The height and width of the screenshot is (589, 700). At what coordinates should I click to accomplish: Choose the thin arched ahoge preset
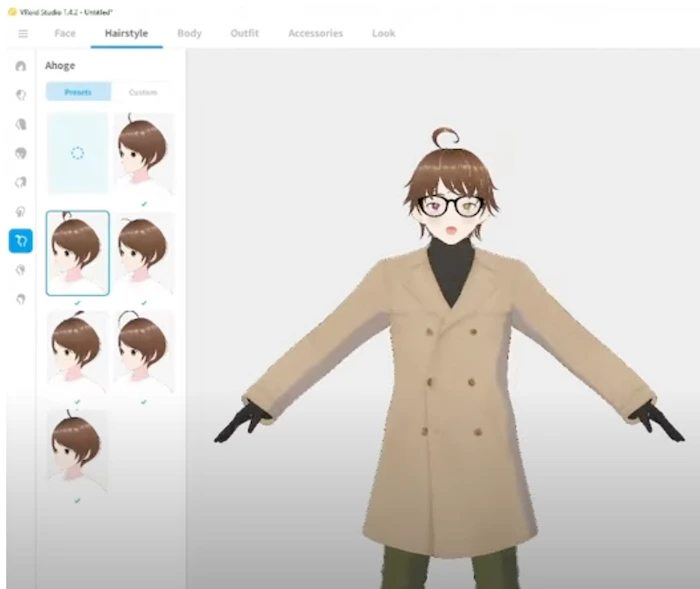[144, 253]
